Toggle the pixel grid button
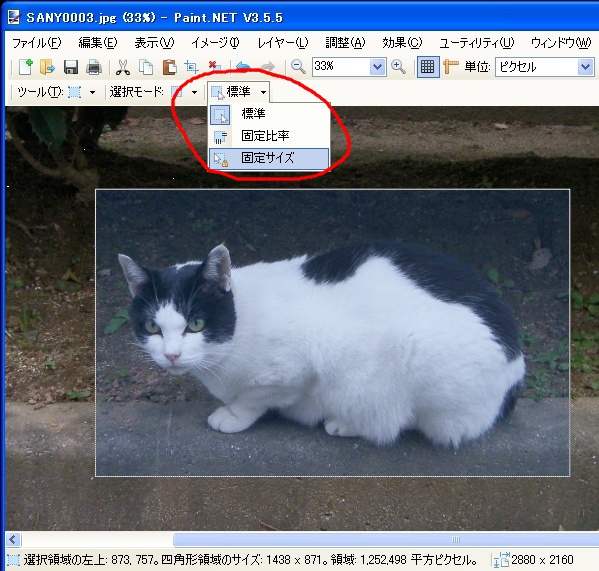This screenshot has height=571, width=599. [x=427, y=67]
